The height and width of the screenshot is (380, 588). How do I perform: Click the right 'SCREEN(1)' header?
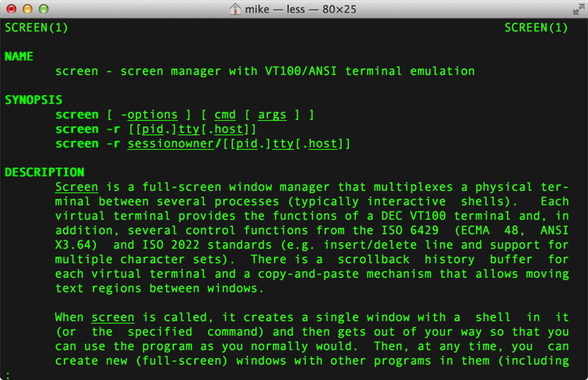[536, 27]
